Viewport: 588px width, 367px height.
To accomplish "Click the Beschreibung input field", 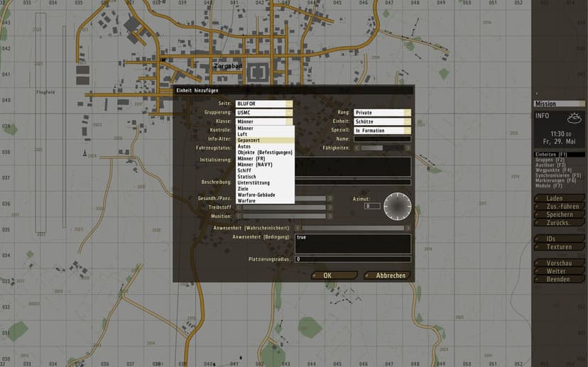I will click(x=353, y=182).
